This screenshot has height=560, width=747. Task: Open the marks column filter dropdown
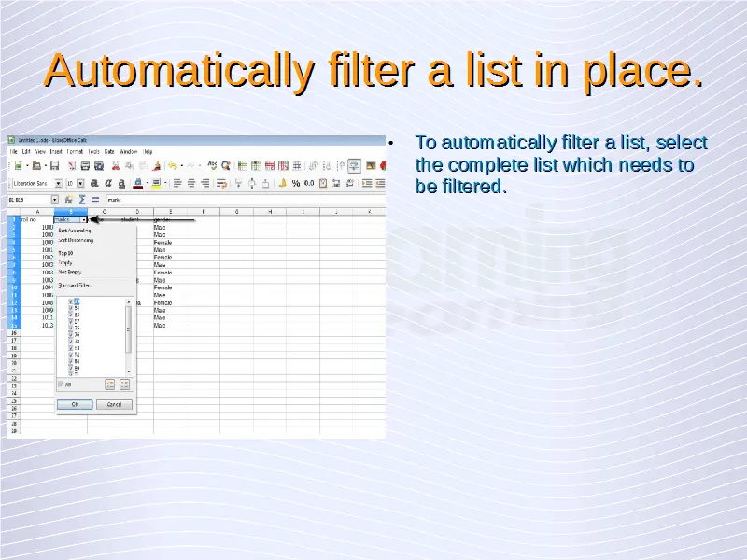(84, 220)
